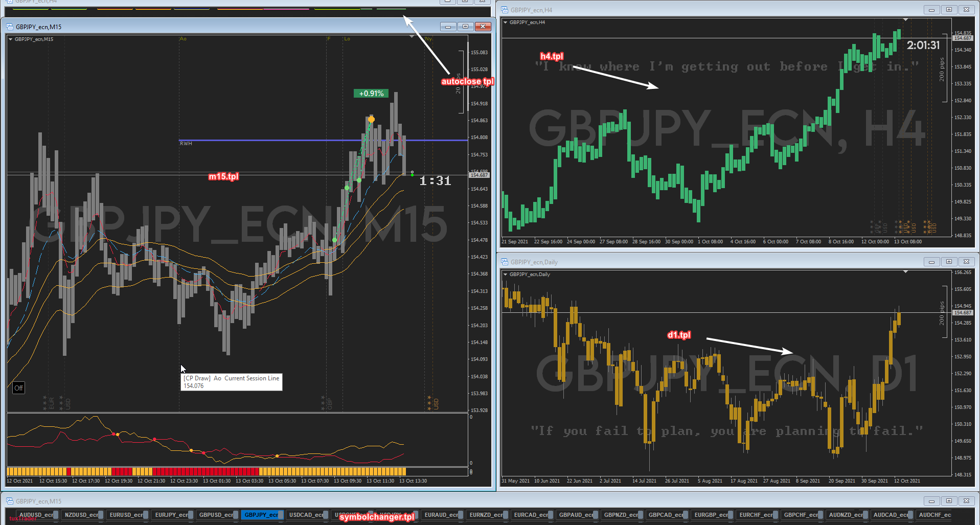Screen dimensions: 980x525
Task: Click the highlighted GBPJPY_ecn symbol button
Action: click(262, 515)
